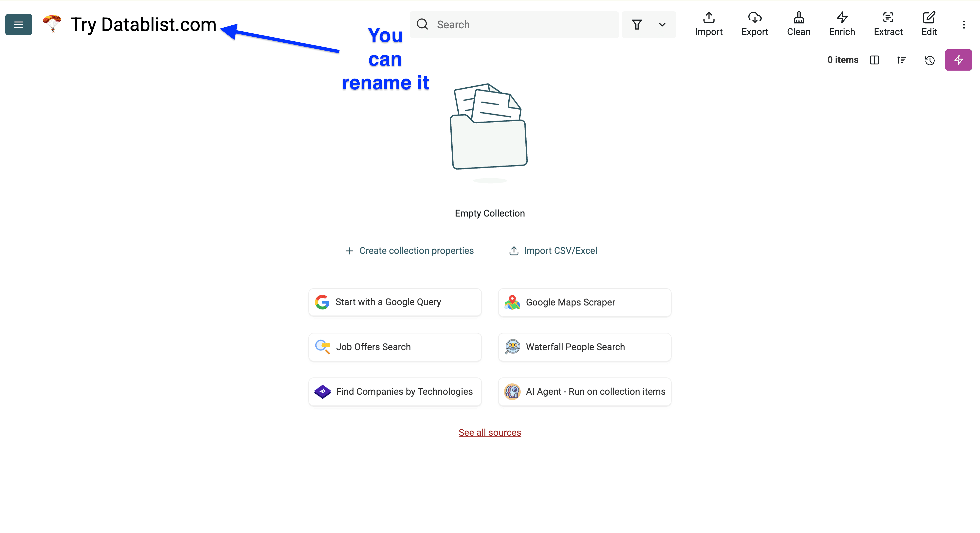Open the Clean data tool

[798, 24]
